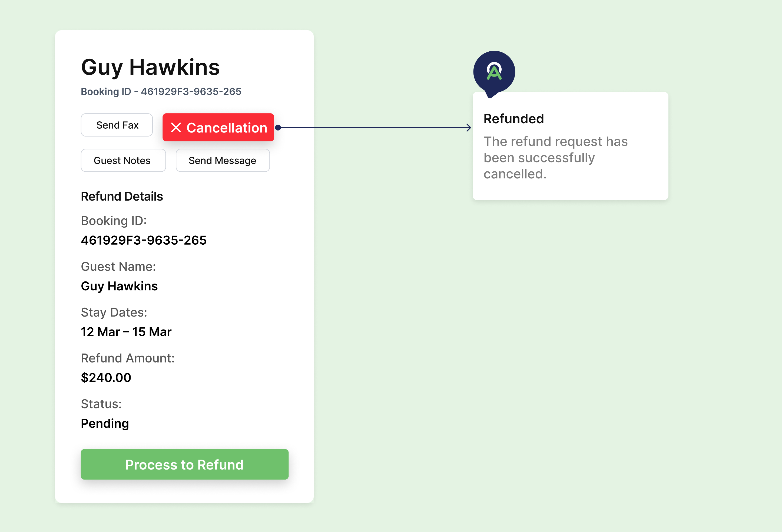Select the refund amount $240.00

point(106,377)
